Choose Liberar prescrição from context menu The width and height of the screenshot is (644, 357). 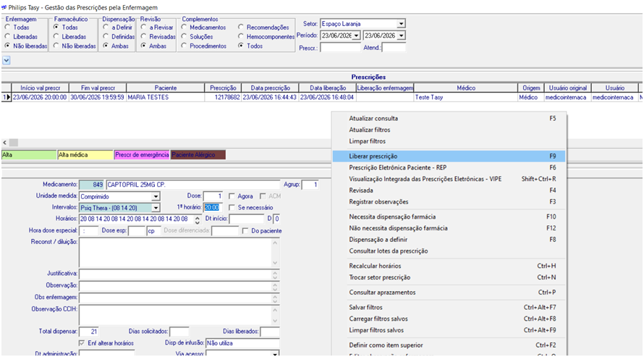pyautogui.click(x=449, y=156)
